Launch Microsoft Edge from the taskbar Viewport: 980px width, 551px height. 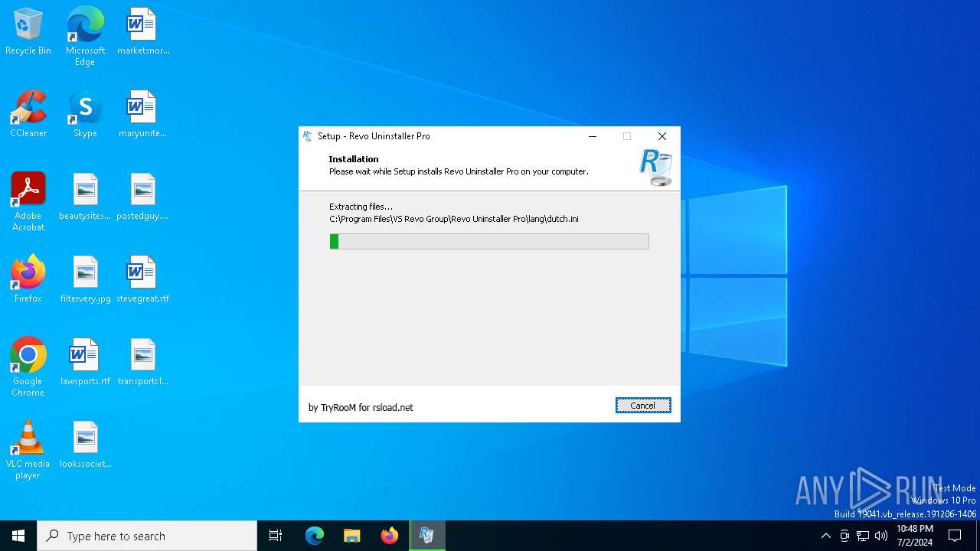(315, 536)
